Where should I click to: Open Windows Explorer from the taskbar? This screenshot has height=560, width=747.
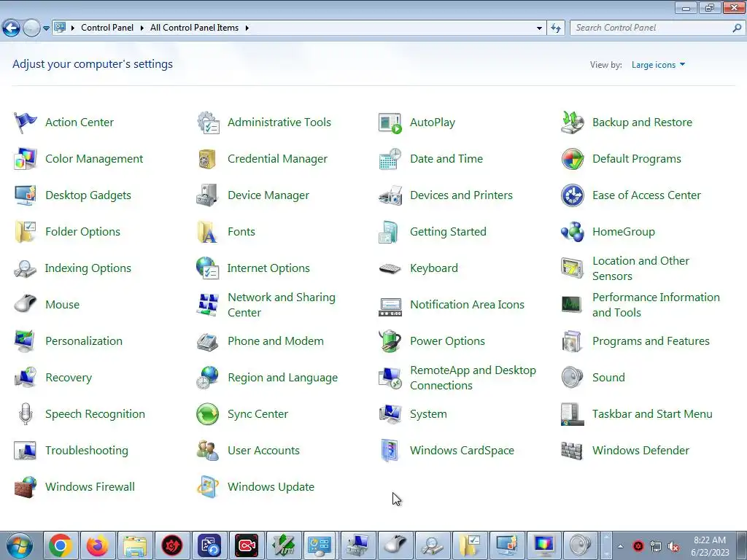[135, 545]
